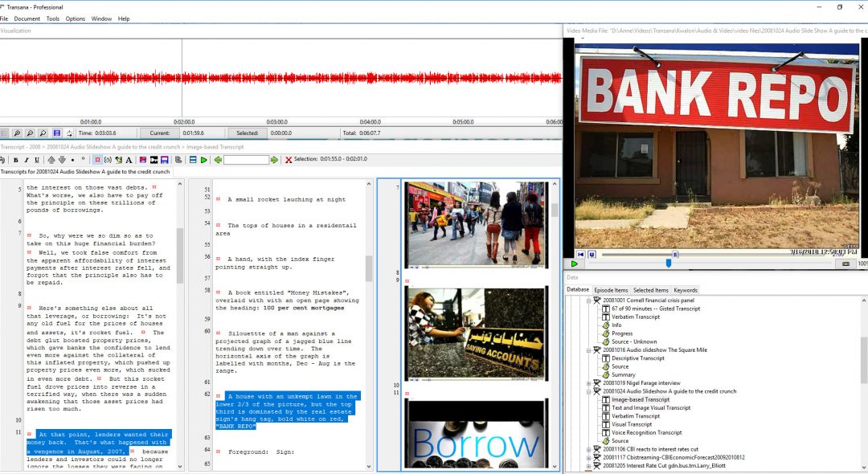Open the Tools menu
Viewport: 868px width, 474px height.
coord(52,18)
